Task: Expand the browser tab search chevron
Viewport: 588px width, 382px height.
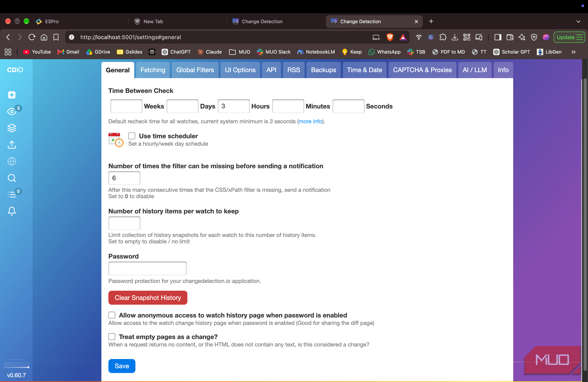Action: 578,21
